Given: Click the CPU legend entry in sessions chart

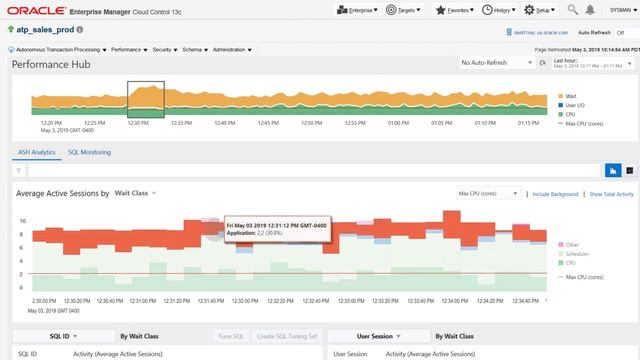Looking at the screenshot, I should point(567,263).
